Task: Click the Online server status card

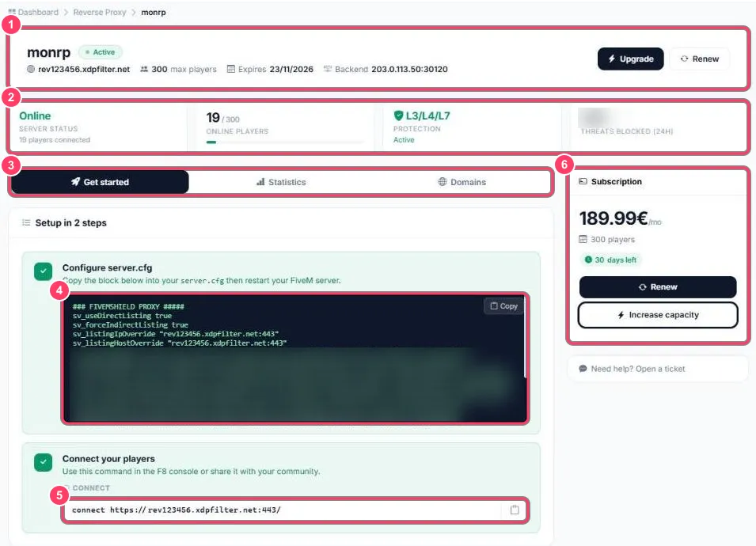Action: click(99, 127)
